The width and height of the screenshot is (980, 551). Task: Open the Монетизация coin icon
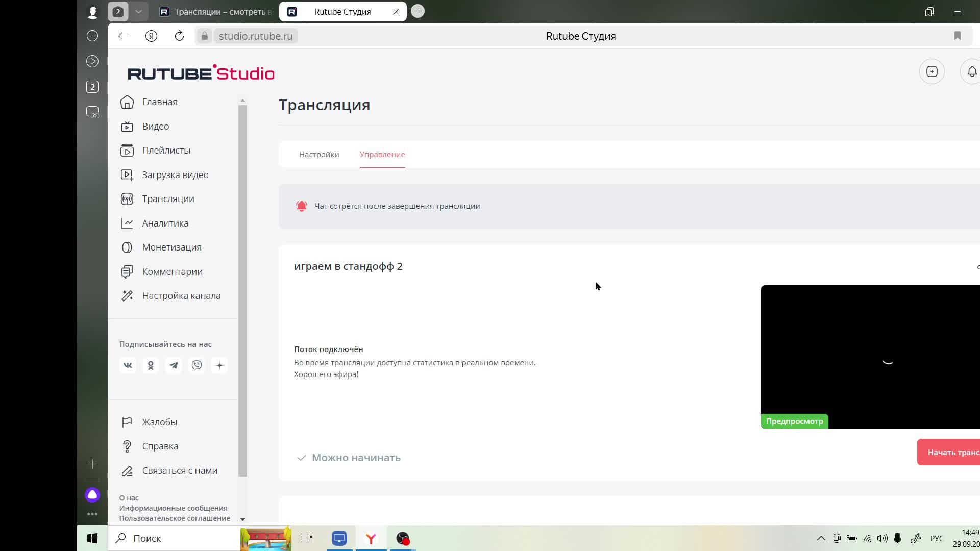(x=127, y=247)
